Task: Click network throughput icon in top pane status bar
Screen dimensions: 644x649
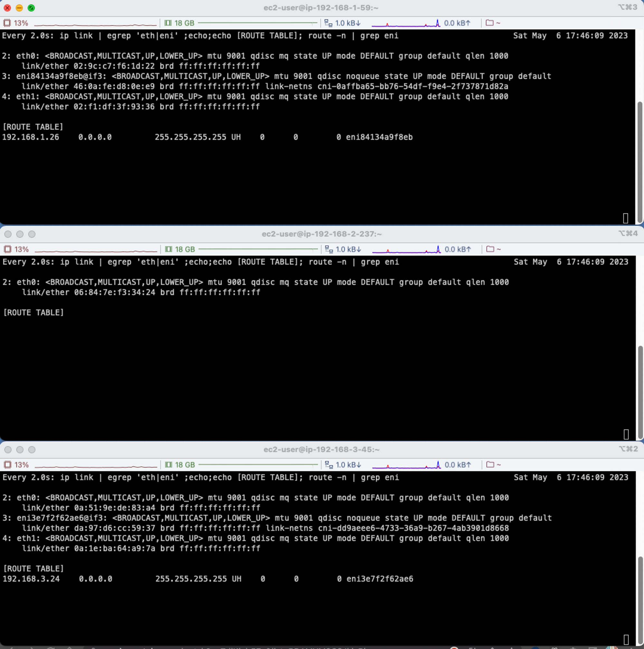Action: coord(328,23)
